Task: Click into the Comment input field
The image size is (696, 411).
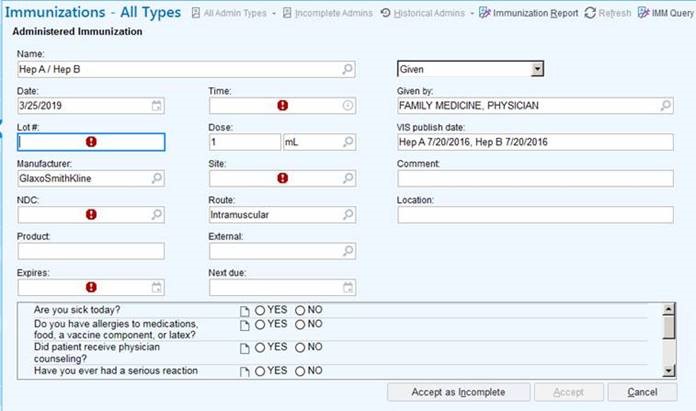Action: click(535, 178)
